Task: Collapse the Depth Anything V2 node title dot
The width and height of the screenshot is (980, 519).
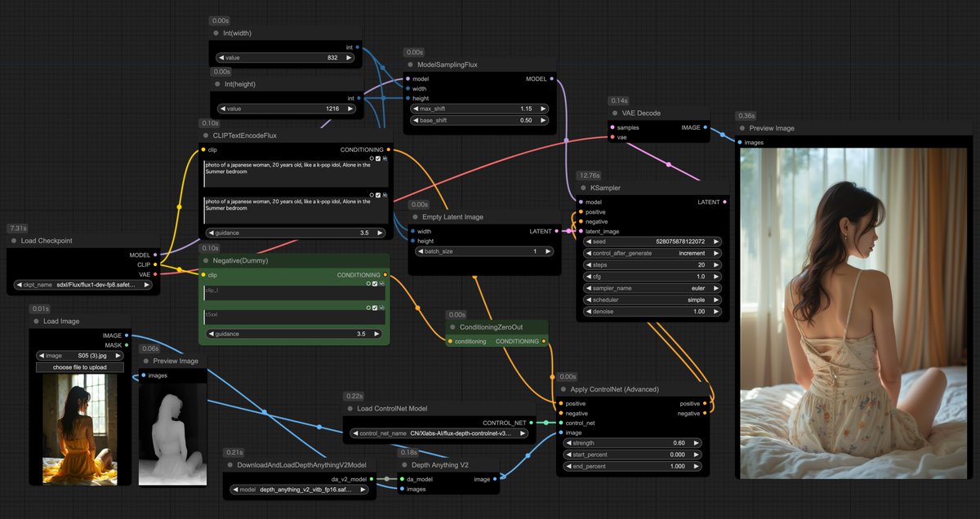Action: pyautogui.click(x=403, y=464)
